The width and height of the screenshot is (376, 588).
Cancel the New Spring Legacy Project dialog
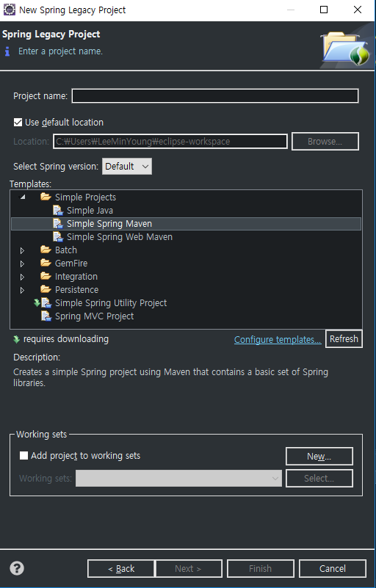333,568
